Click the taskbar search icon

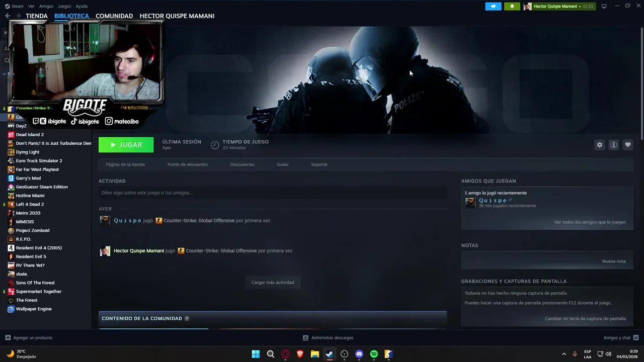click(x=271, y=354)
